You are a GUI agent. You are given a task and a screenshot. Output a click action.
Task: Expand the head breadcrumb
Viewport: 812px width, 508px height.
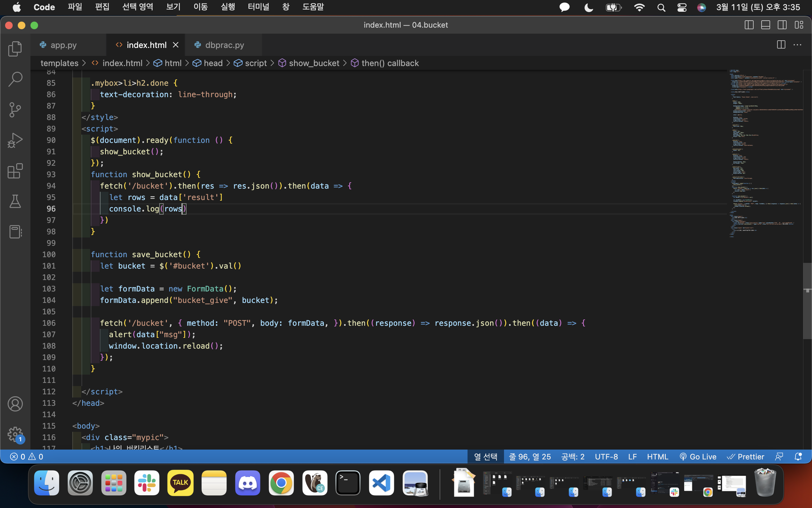click(208, 63)
